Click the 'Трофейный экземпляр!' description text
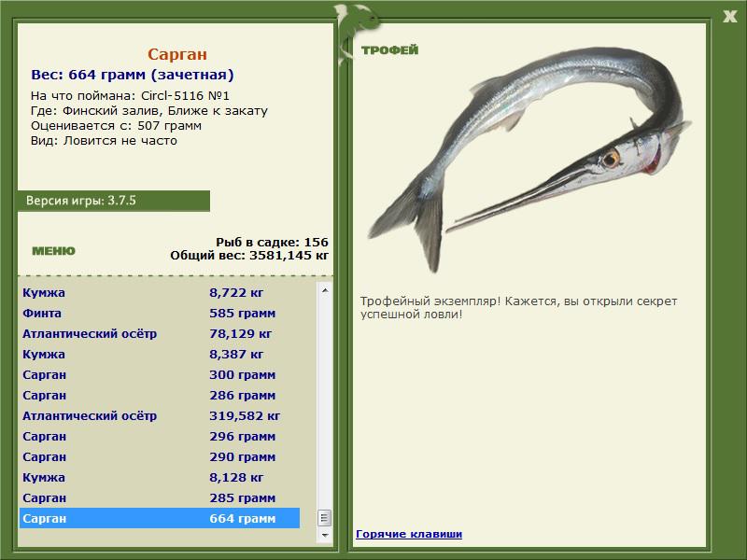 pyautogui.click(x=518, y=308)
